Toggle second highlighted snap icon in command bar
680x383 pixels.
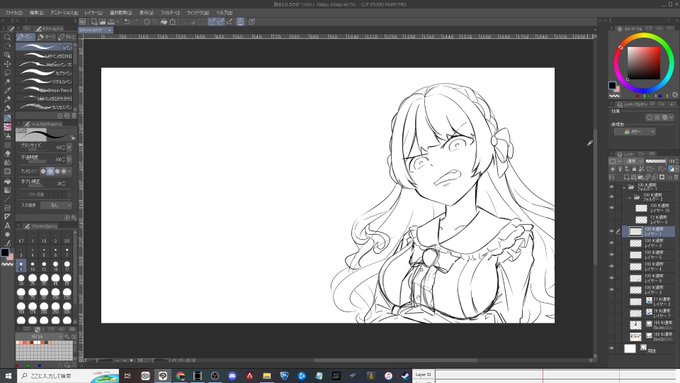point(221,22)
